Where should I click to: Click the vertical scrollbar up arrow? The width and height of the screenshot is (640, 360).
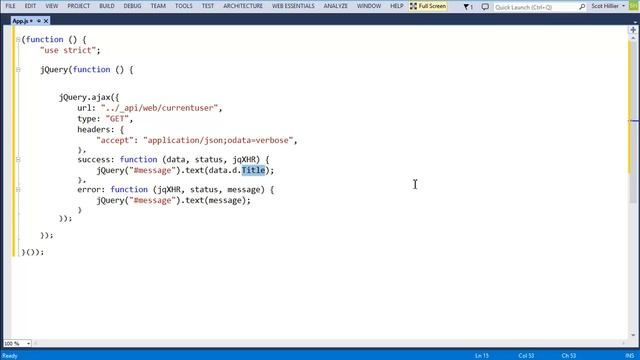point(633,38)
